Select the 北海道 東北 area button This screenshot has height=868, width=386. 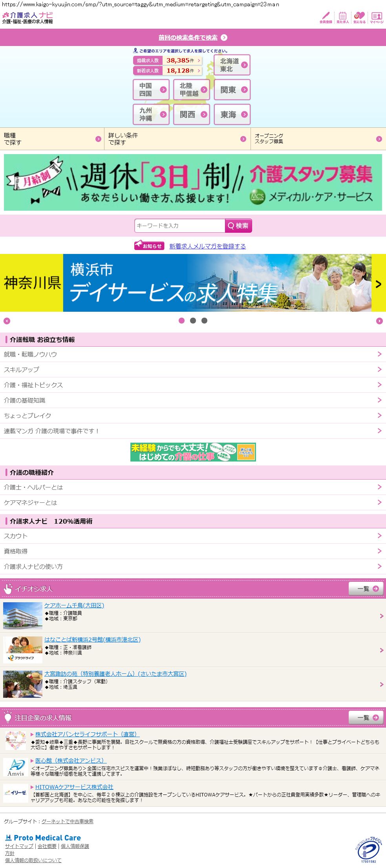232,65
